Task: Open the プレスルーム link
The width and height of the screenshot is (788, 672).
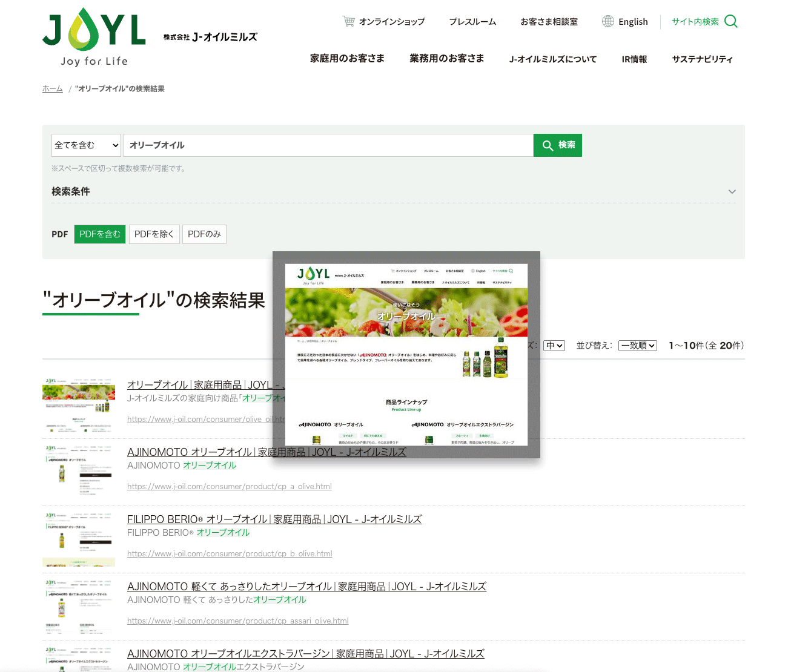Action: pos(472,22)
